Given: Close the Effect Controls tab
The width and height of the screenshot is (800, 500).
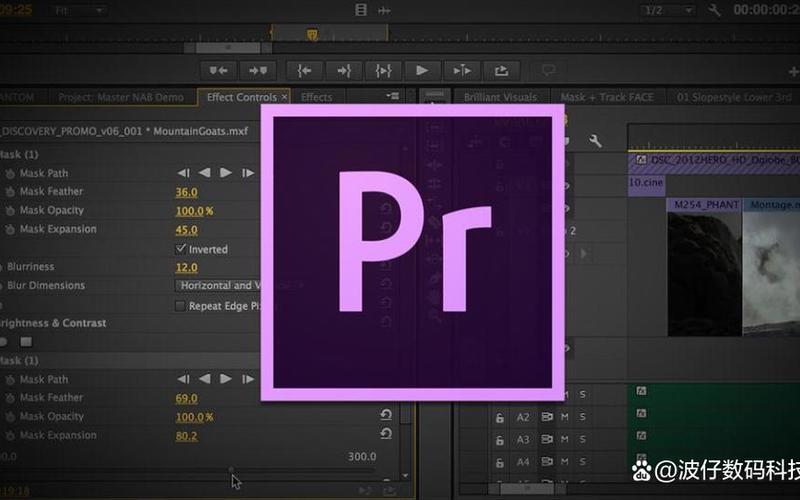Looking at the screenshot, I should [284, 97].
